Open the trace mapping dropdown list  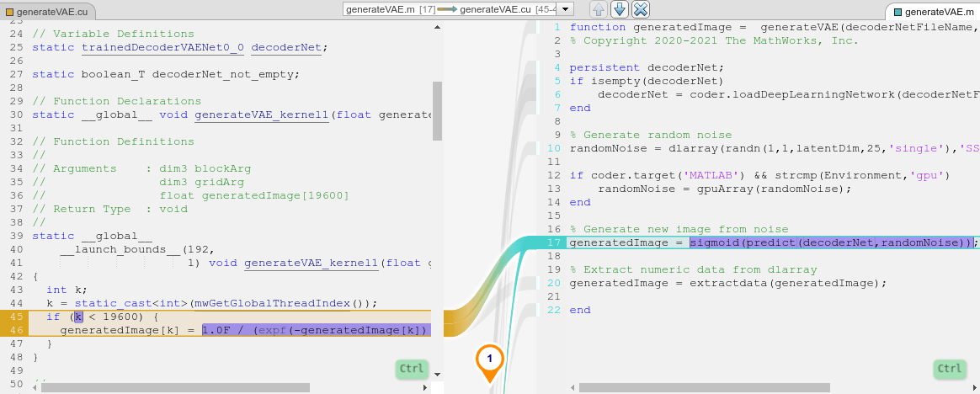(x=565, y=9)
